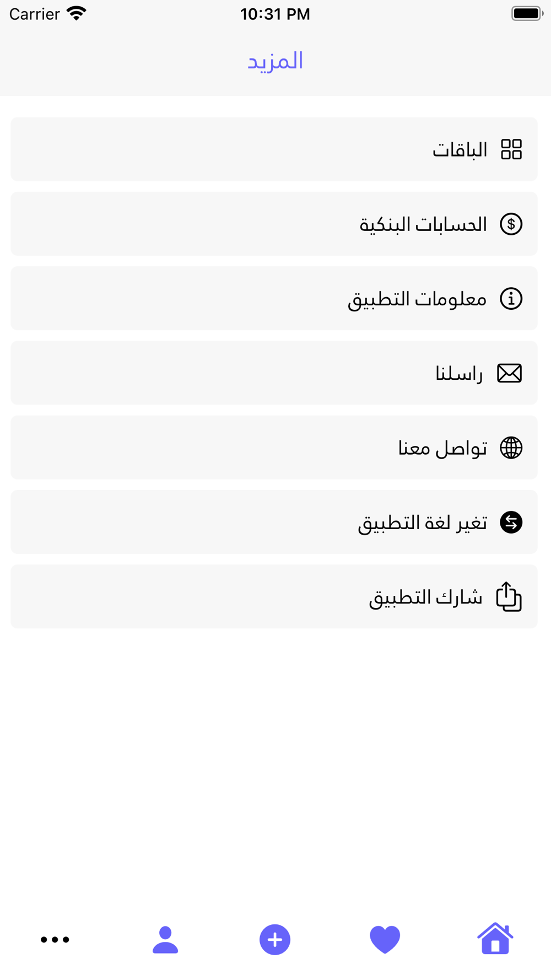Select شارك التطبيق share app row
Screen dimensions: 551x980
pos(274,596)
